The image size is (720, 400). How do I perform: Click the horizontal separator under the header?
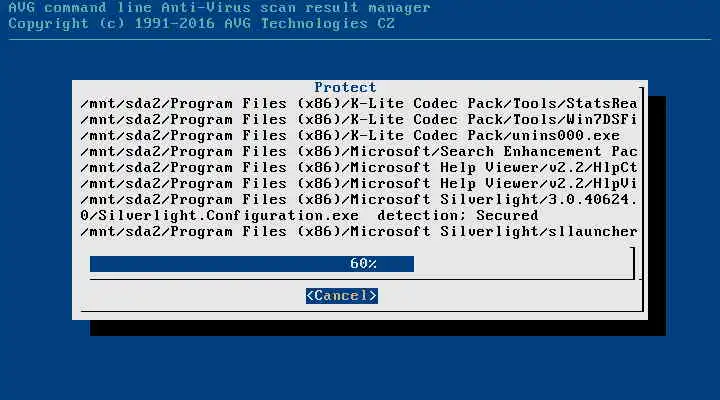click(360, 39)
